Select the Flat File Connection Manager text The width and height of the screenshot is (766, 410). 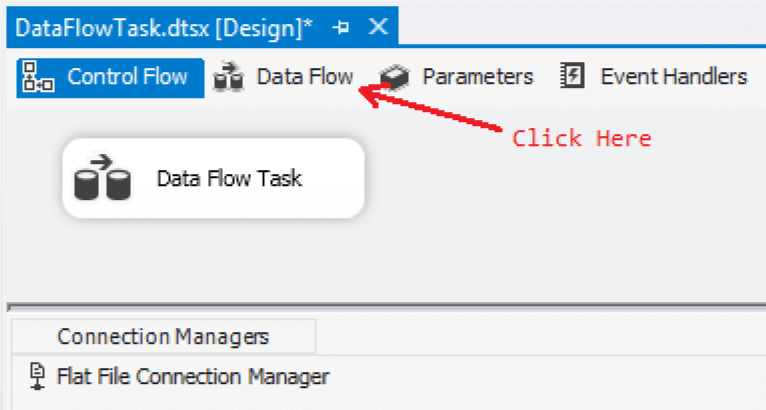(x=193, y=377)
